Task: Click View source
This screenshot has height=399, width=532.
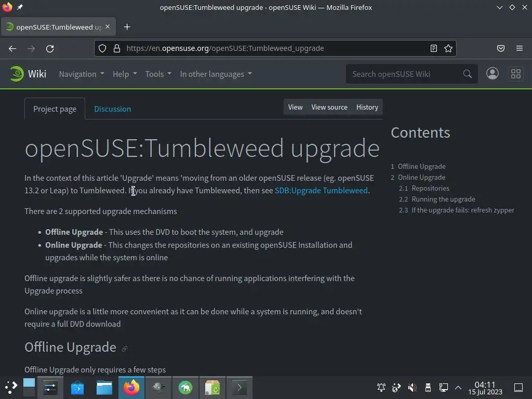Action: coord(329,107)
